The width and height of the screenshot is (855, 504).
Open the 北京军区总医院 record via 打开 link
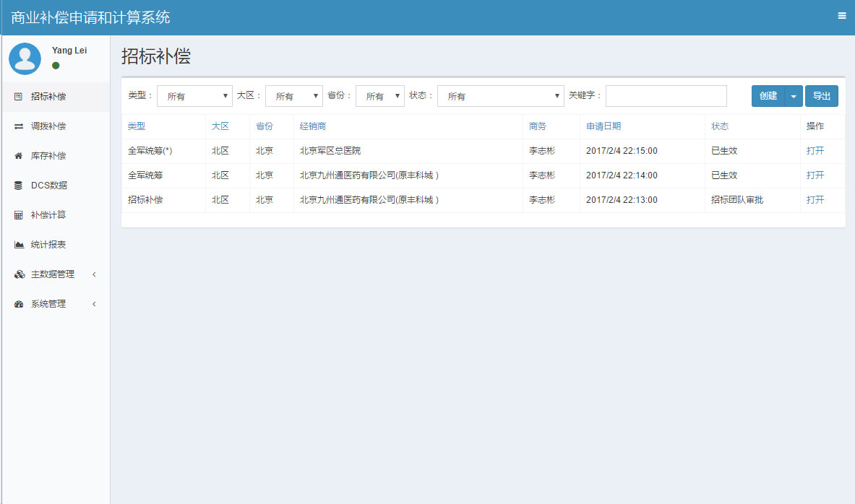tap(815, 151)
